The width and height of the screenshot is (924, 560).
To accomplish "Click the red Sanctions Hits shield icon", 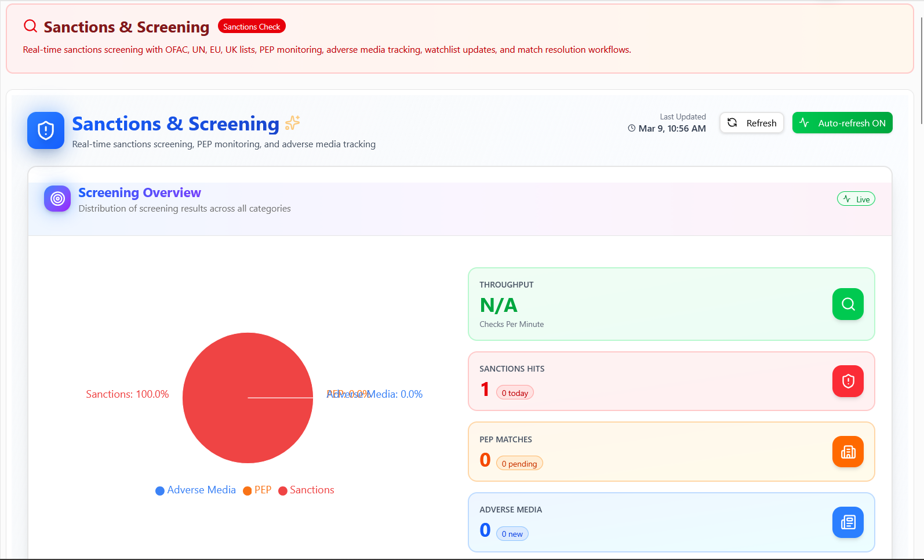I will coord(847,381).
